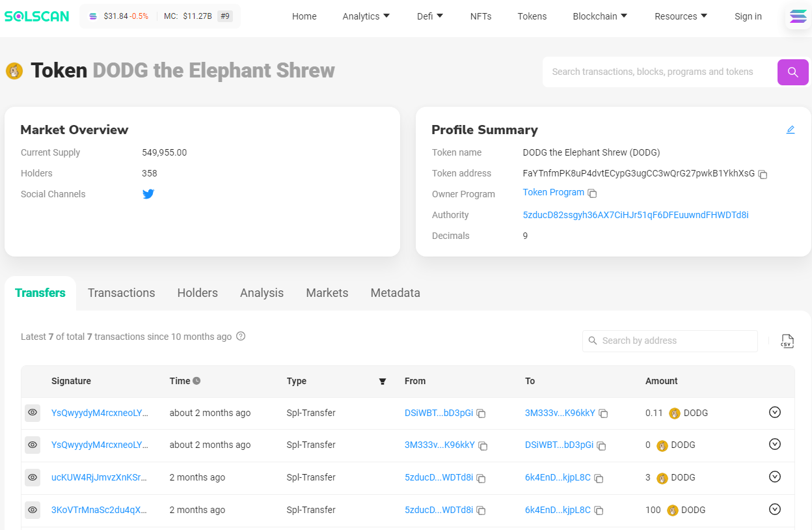Switch to the Metadata tab
812x530 pixels.
pyautogui.click(x=395, y=293)
